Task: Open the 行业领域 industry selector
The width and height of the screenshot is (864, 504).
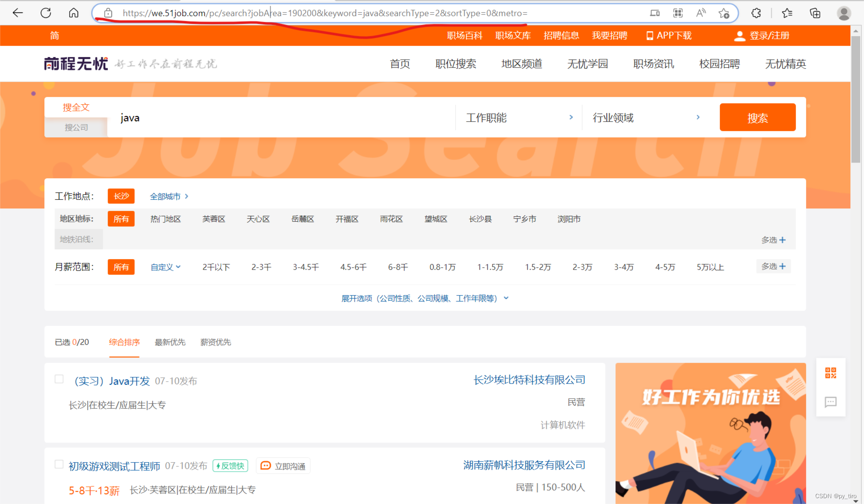Action: tap(613, 117)
